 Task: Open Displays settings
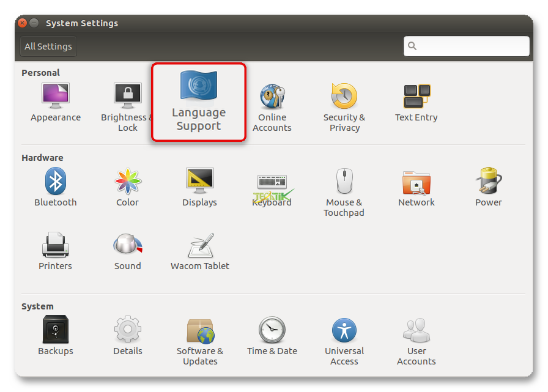[x=199, y=182]
